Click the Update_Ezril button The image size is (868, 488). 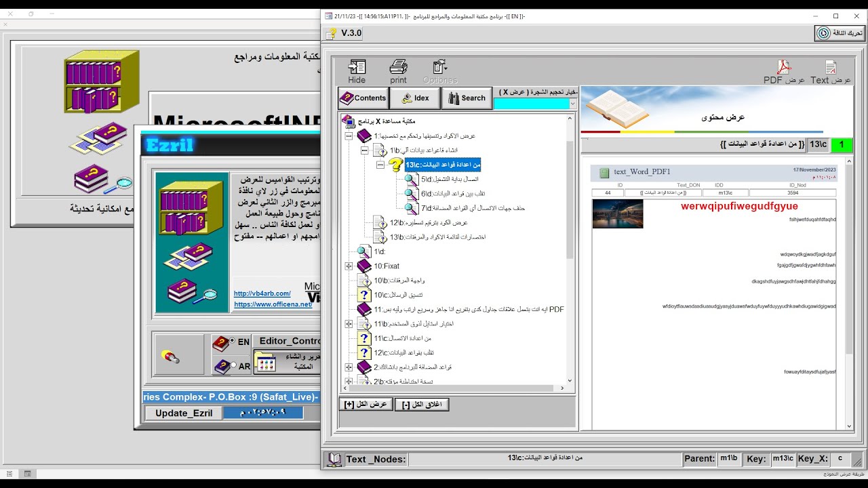point(184,413)
